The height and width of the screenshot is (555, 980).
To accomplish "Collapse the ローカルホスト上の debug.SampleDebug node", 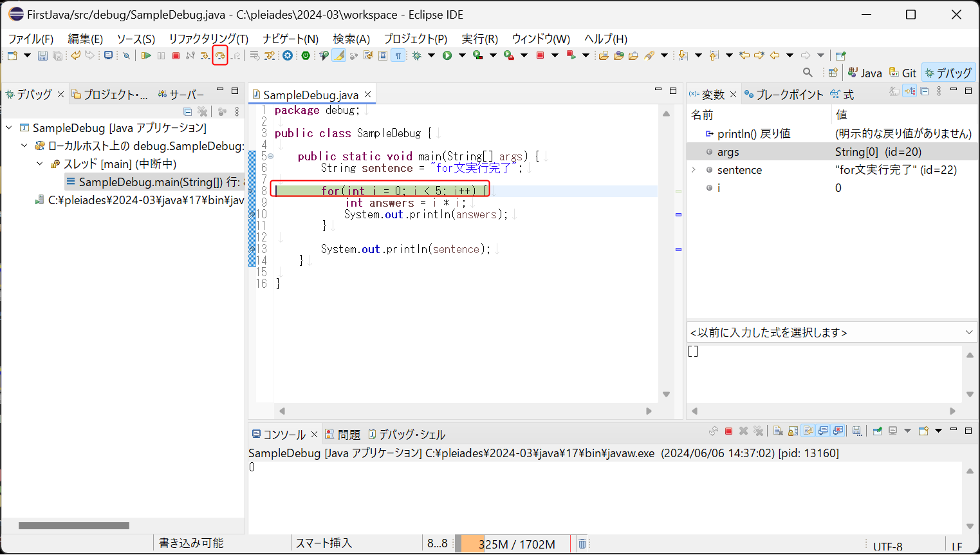I will pyautogui.click(x=24, y=146).
